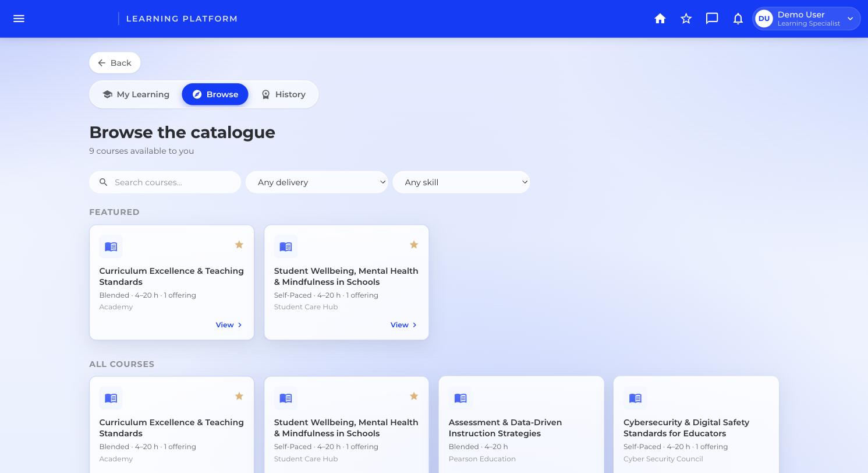Viewport: 868px width, 473px height.
Task: Toggle star on All Courses Curriculum Excellence card
Action: pyautogui.click(x=239, y=396)
